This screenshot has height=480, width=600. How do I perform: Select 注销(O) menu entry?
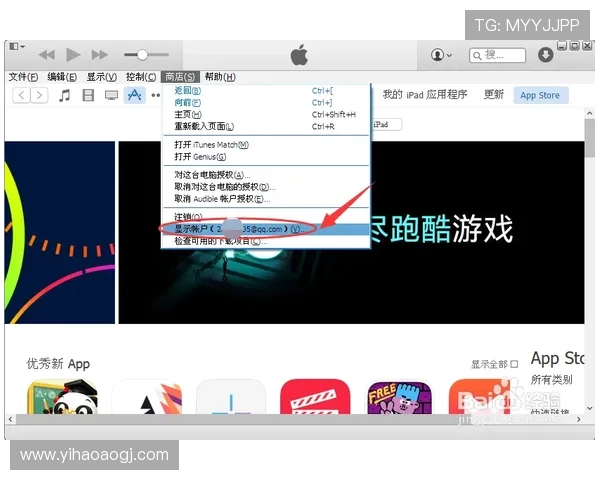pos(266,217)
